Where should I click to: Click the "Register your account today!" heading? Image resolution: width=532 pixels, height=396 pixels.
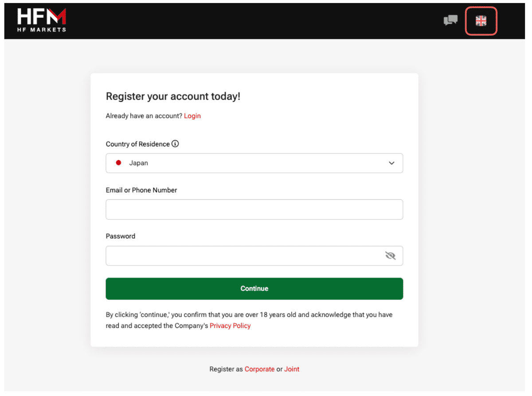[173, 96]
